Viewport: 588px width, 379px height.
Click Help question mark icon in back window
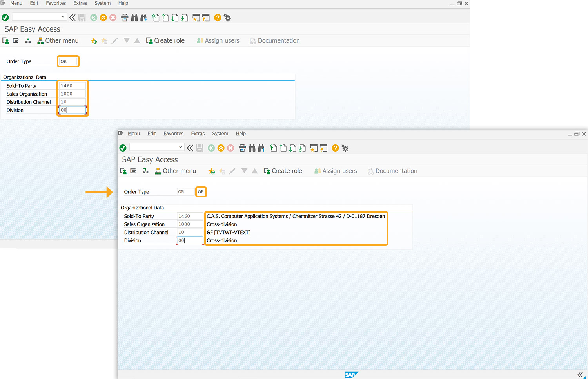click(x=218, y=18)
